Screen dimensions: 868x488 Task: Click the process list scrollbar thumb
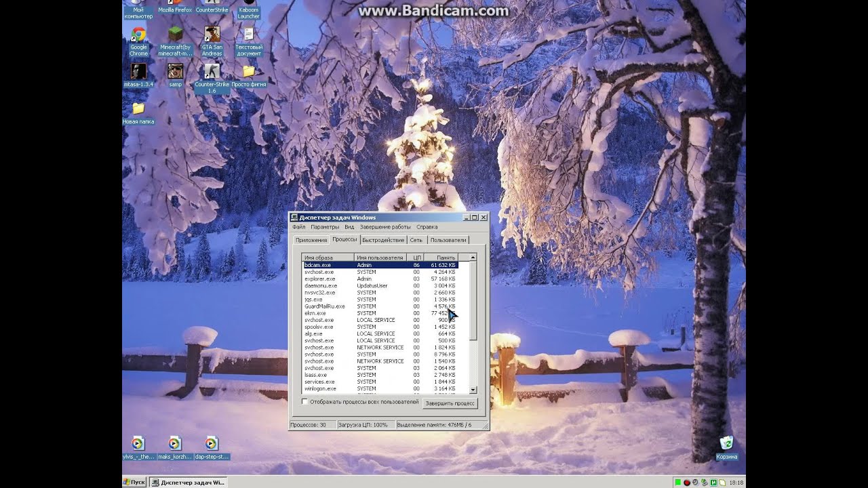(x=473, y=301)
